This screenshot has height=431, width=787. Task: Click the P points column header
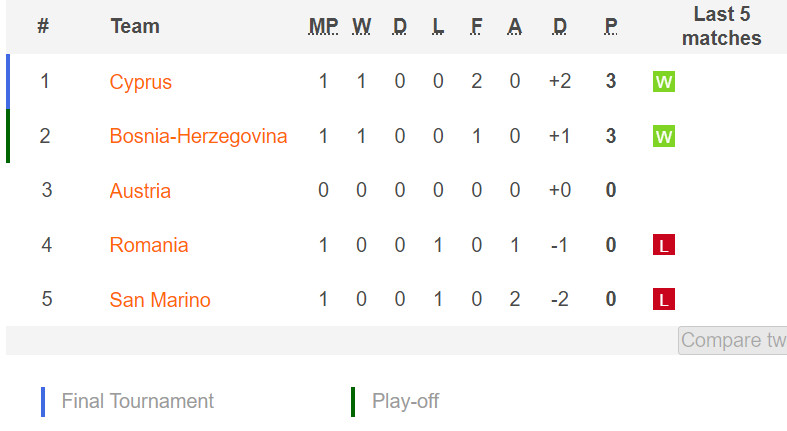611,26
